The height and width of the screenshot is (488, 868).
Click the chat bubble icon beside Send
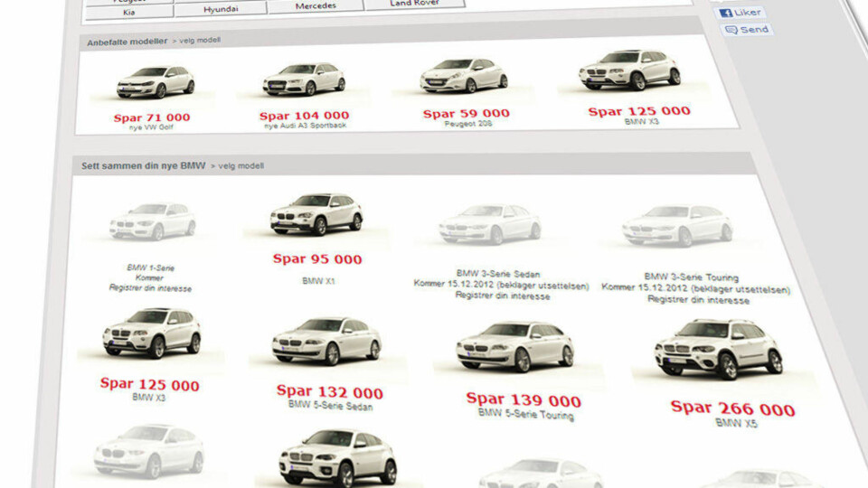[731, 30]
